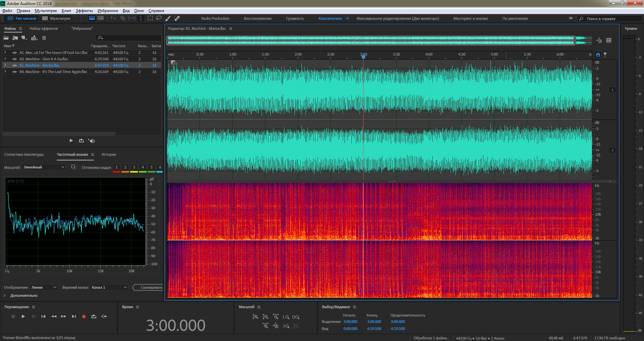
Task: Click frame hold button 1
Action: pos(116,167)
